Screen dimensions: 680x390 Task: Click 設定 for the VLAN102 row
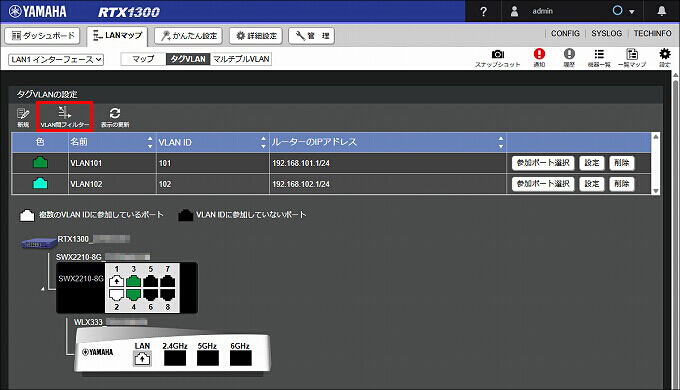(592, 184)
